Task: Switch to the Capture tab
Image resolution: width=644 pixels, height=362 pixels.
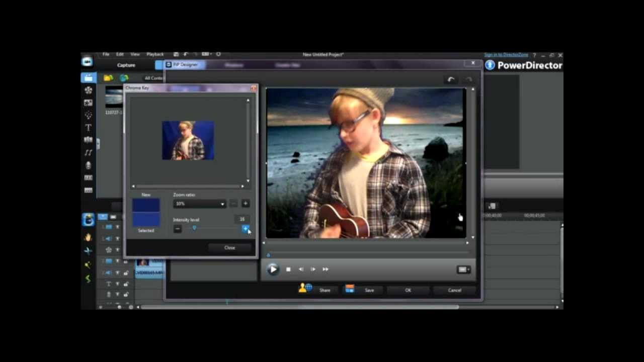Action: coord(126,65)
